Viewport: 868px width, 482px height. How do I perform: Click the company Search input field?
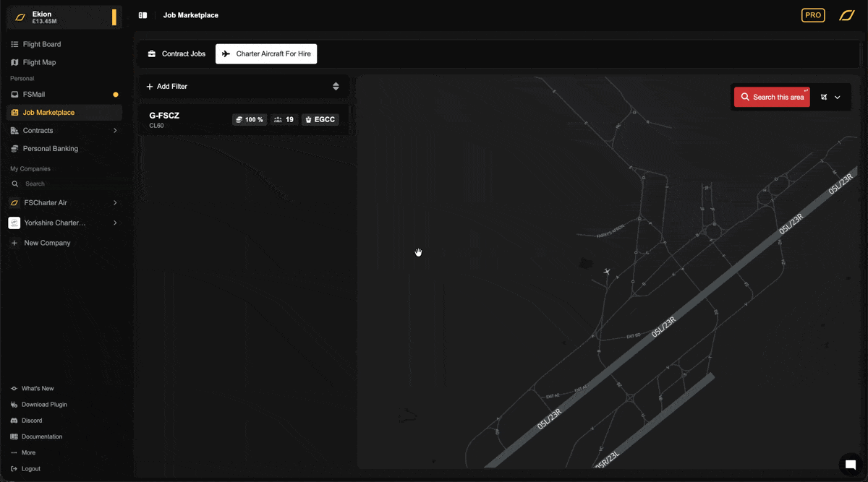(x=65, y=184)
